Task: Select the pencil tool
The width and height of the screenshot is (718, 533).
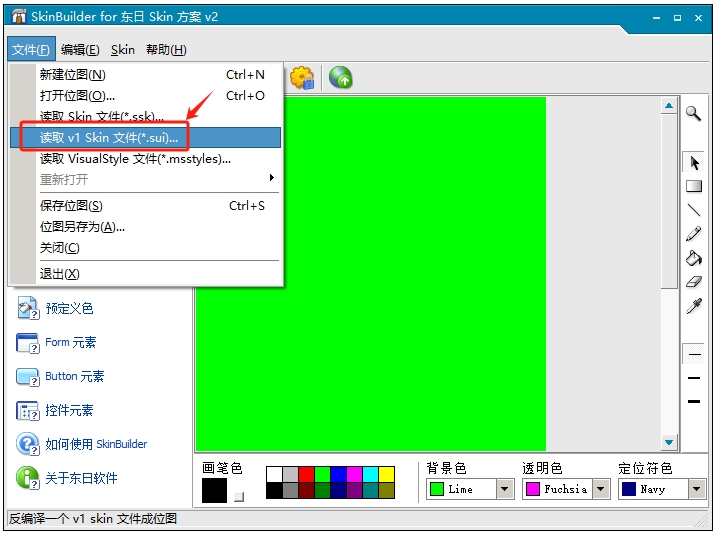Action: point(694,234)
